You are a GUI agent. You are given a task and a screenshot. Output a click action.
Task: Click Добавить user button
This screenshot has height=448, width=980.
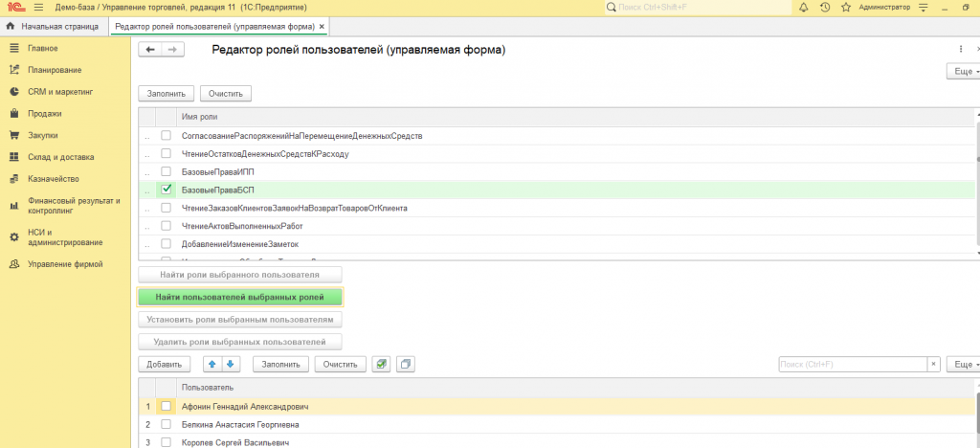pos(164,364)
